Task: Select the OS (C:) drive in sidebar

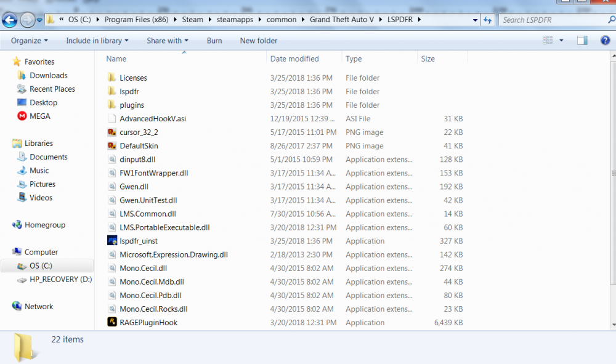Action: [x=47, y=266]
